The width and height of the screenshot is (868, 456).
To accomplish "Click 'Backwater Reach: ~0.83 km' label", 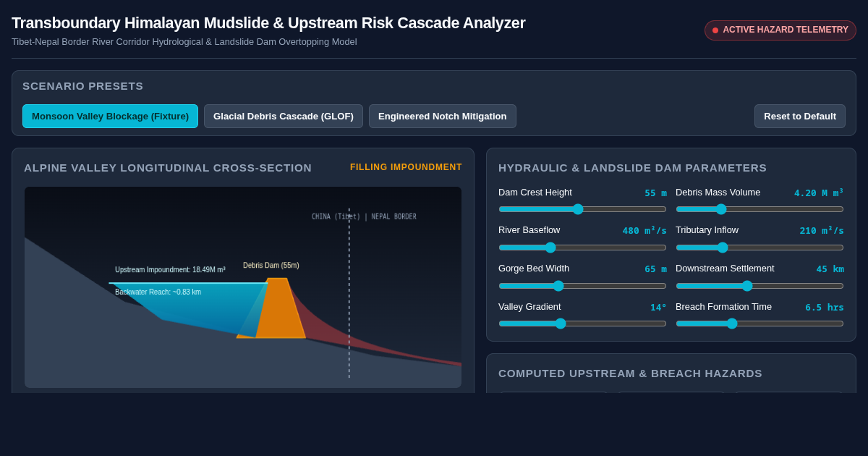I will coord(158,292).
